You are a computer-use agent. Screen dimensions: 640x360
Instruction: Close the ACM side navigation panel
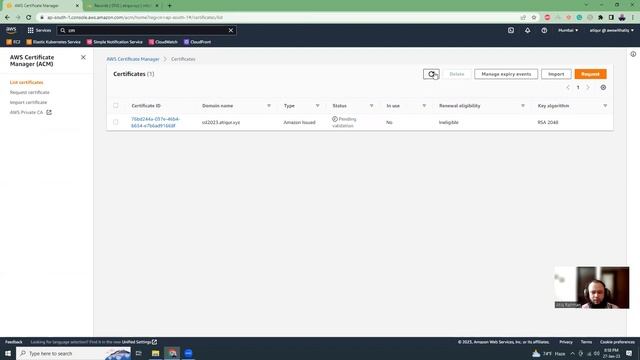click(83, 57)
